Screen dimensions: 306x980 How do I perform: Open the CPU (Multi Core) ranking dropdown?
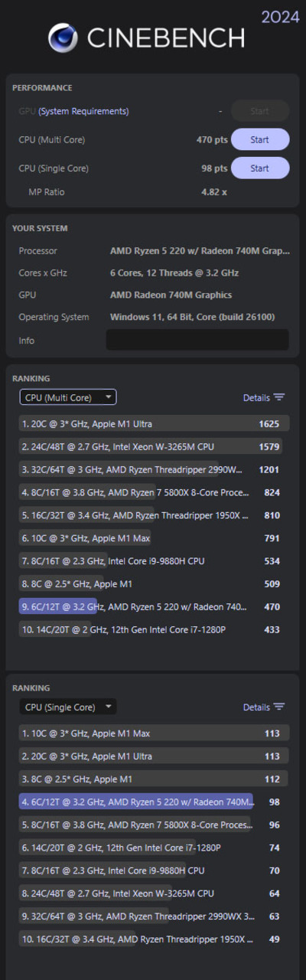(68, 397)
